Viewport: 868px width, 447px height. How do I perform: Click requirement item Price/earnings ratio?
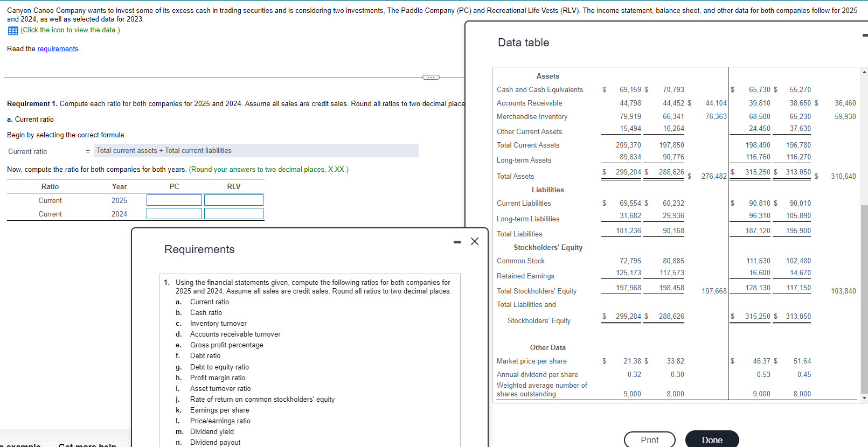220,421
